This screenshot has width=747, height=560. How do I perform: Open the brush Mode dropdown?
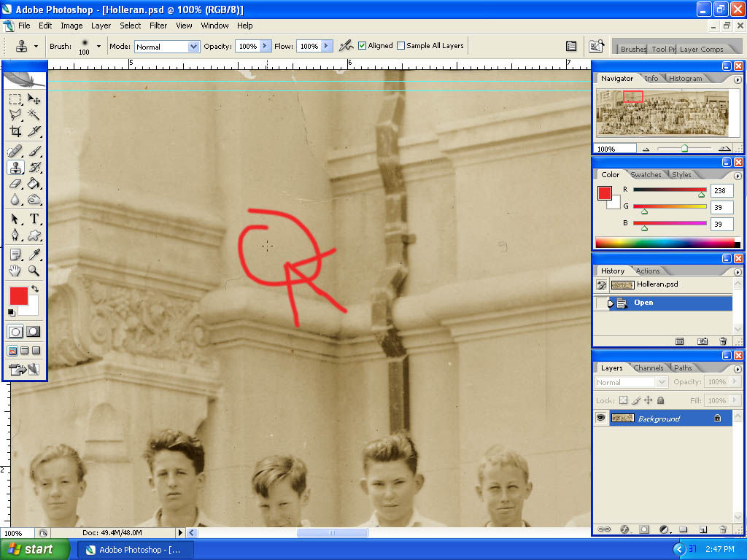coord(193,47)
